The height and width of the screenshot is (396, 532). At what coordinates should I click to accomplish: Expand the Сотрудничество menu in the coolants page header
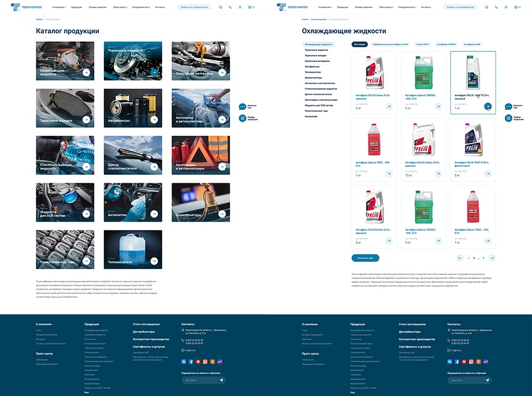(x=407, y=7)
